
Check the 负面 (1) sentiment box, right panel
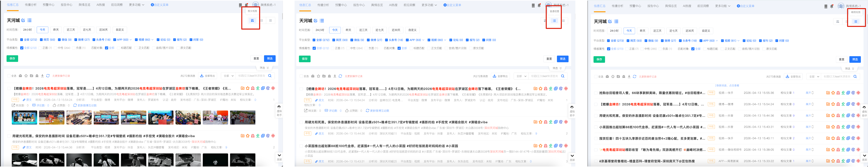(660, 49)
